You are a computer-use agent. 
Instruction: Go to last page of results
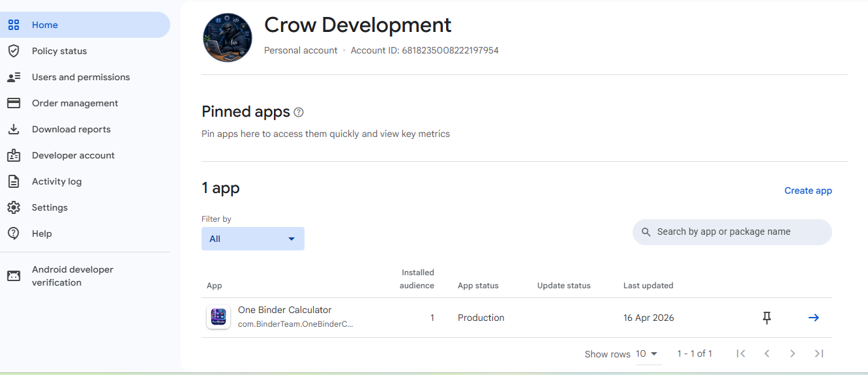(x=819, y=353)
